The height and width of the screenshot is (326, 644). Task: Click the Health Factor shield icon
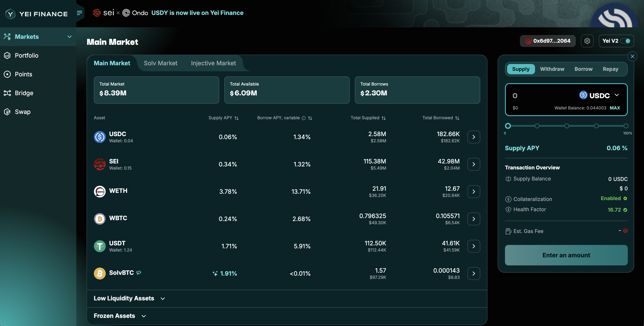(x=508, y=210)
